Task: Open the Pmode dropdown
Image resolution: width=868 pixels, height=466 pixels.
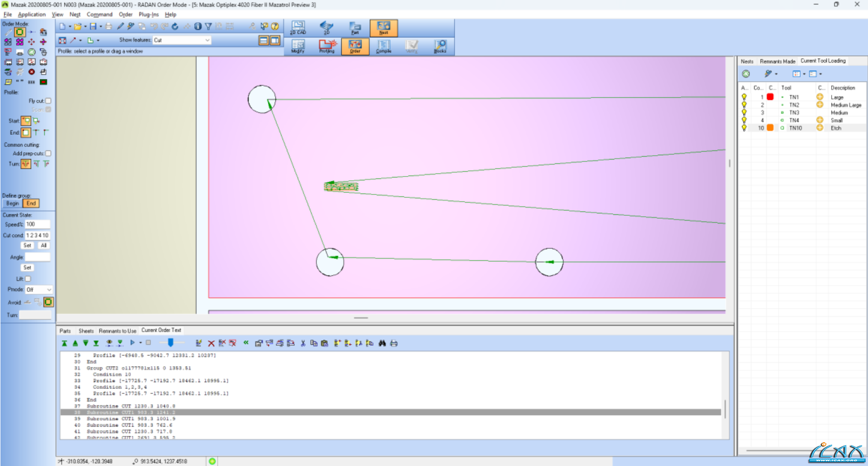Action: [x=39, y=289]
